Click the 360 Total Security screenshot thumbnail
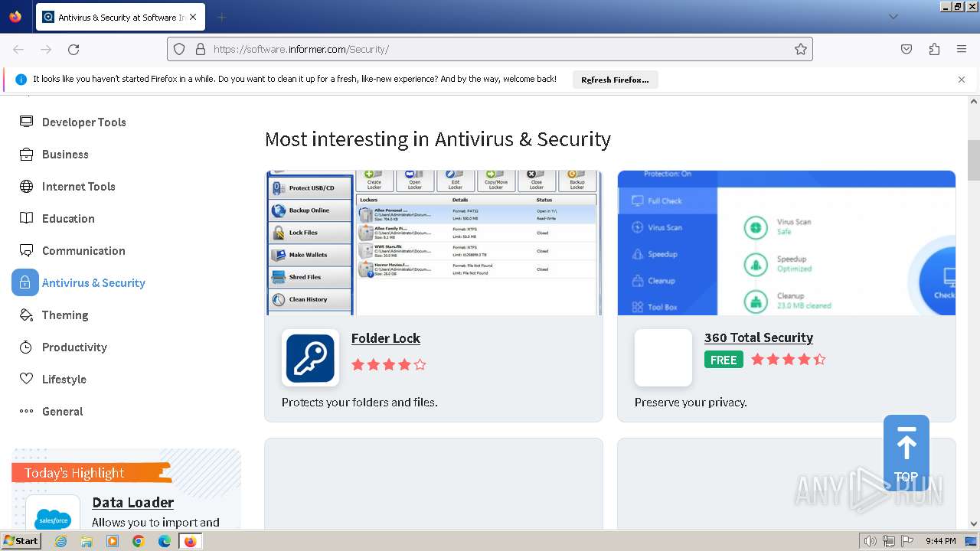Viewport: 980px width, 551px height. pos(786,243)
